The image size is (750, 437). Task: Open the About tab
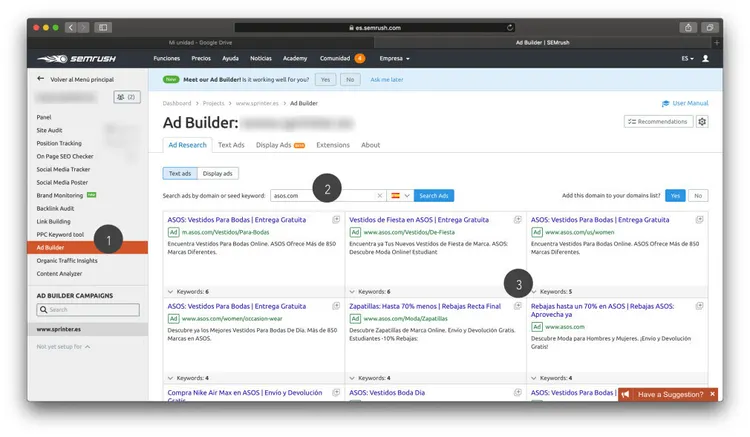coord(371,145)
